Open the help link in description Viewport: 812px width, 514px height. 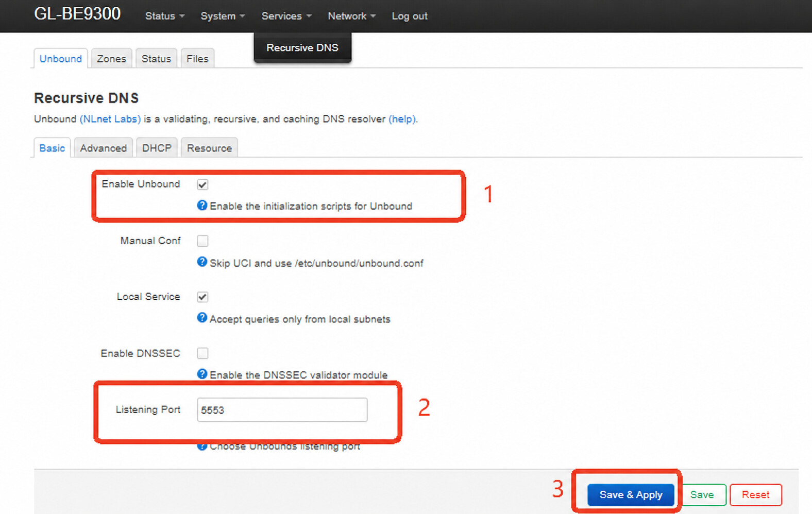(x=402, y=119)
